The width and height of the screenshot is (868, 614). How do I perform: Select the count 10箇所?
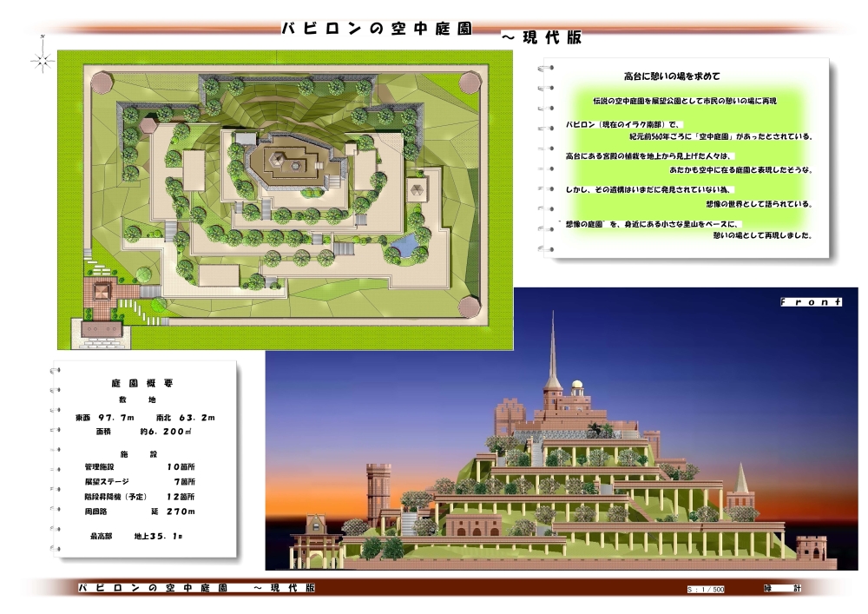point(181,467)
